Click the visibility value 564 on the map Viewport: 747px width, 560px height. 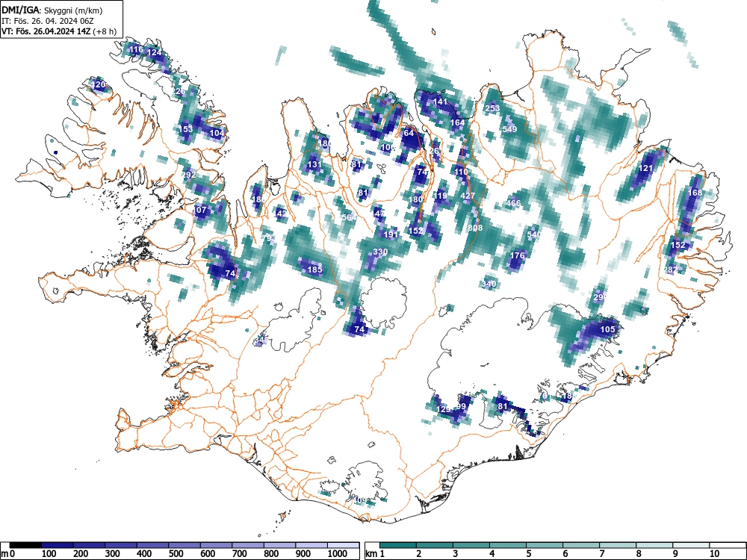349,217
